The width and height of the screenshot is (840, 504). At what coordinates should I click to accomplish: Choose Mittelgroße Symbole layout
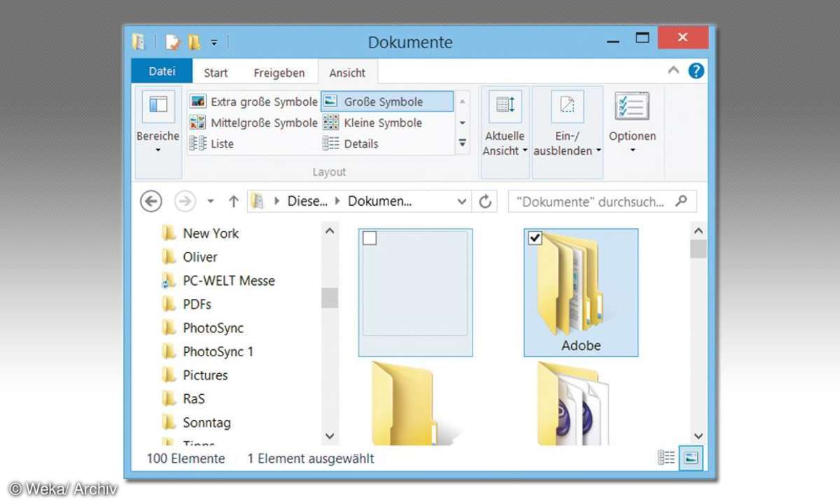click(254, 122)
